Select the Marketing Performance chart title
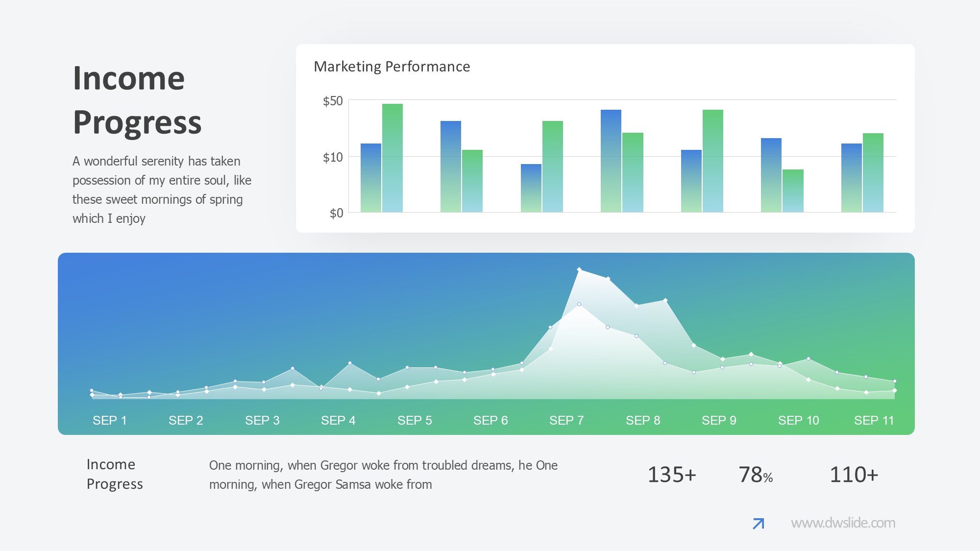 392,67
